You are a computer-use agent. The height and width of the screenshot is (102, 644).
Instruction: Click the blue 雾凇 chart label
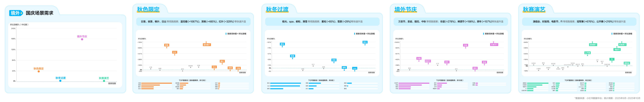[282, 44]
